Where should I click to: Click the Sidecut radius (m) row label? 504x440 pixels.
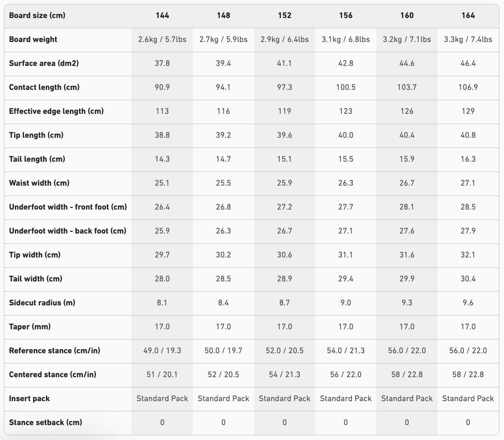[42, 303]
